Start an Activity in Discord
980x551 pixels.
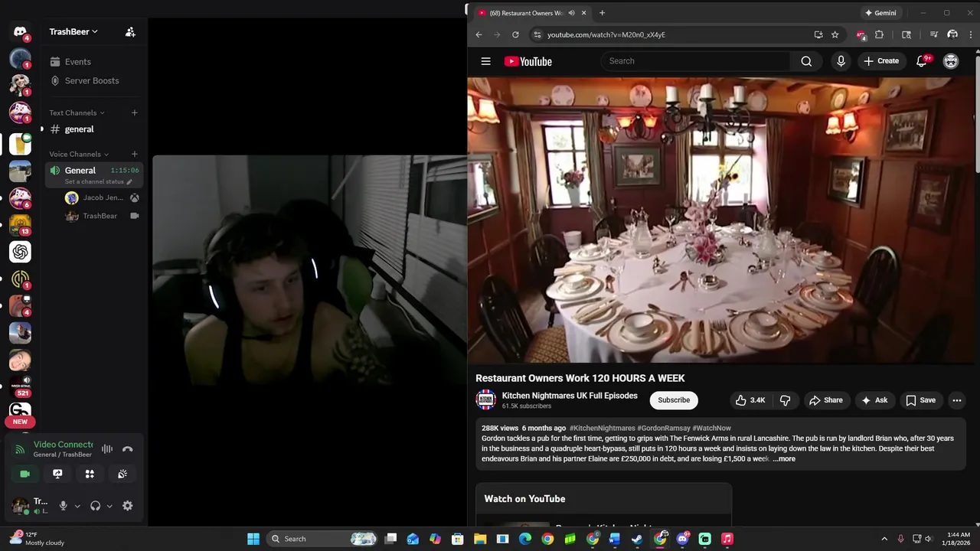tap(90, 474)
